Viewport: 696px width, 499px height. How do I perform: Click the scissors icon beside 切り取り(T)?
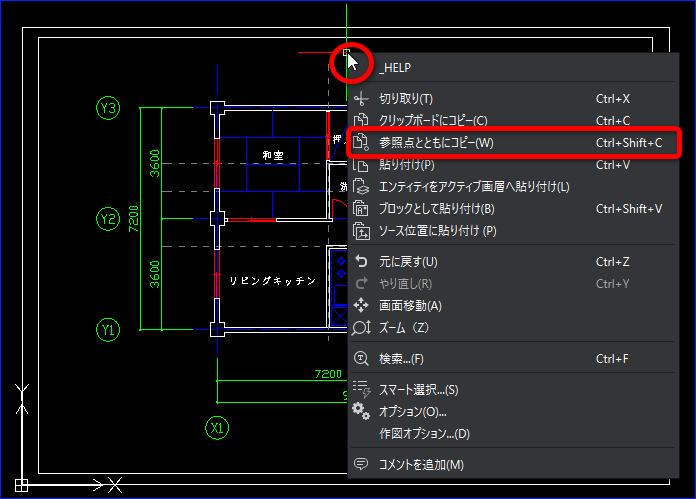coord(361,99)
